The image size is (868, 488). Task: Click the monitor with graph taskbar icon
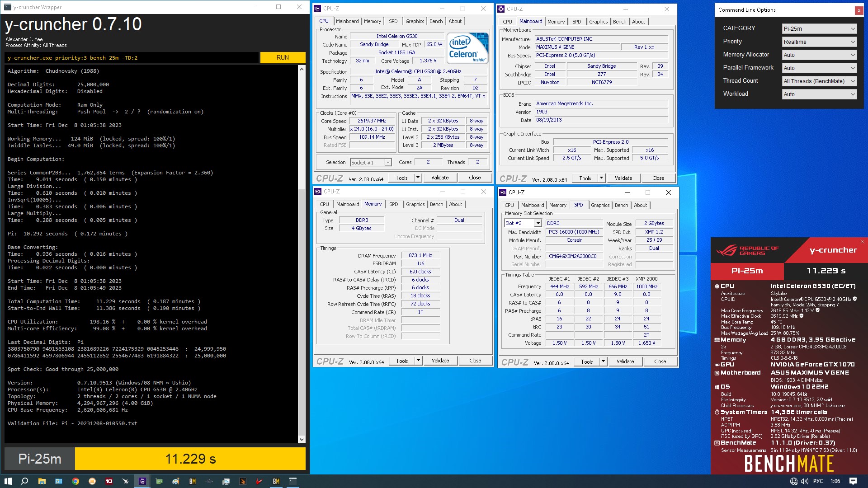coord(226,481)
